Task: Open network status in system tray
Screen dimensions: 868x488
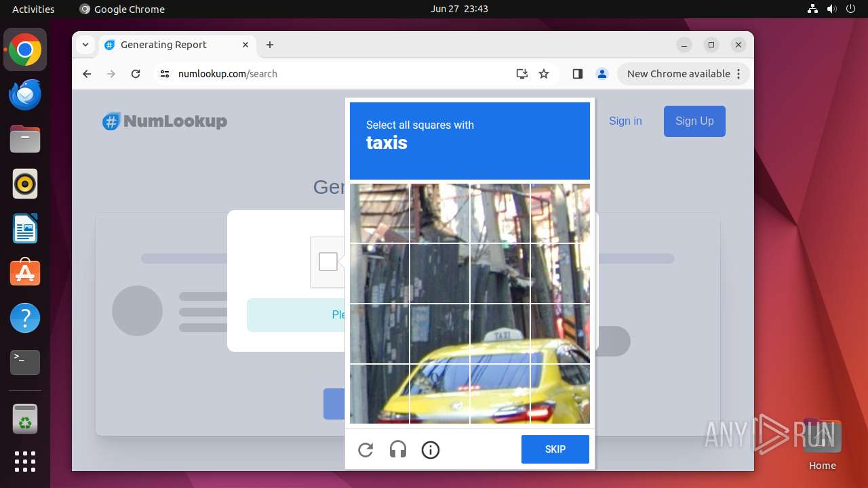Action: tap(813, 9)
